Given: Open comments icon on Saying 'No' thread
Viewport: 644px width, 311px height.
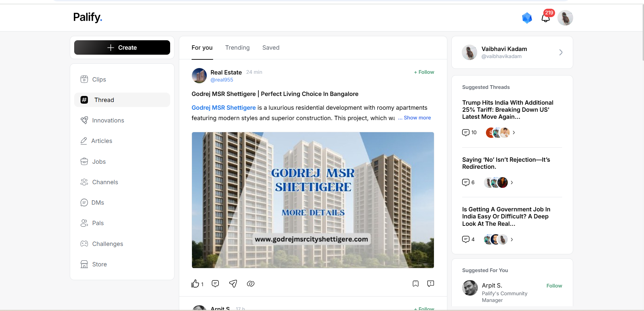Looking at the screenshot, I should (466, 183).
